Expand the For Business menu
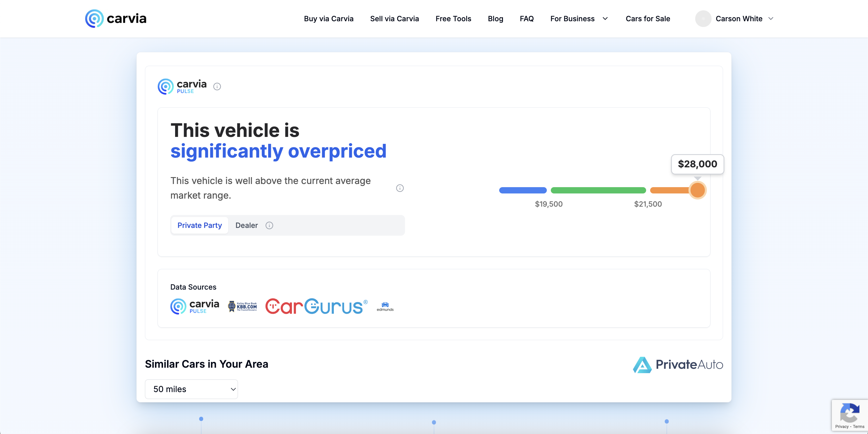 click(x=579, y=19)
